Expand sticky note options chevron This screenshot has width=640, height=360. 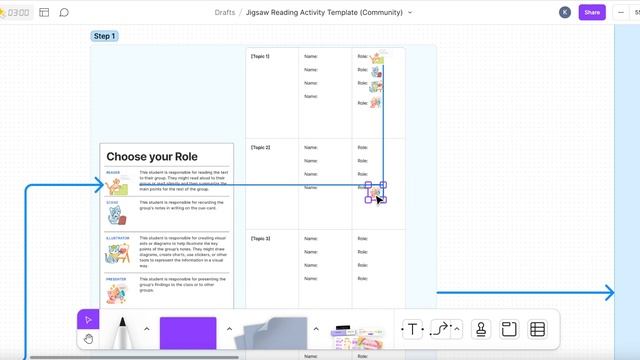pos(316,329)
